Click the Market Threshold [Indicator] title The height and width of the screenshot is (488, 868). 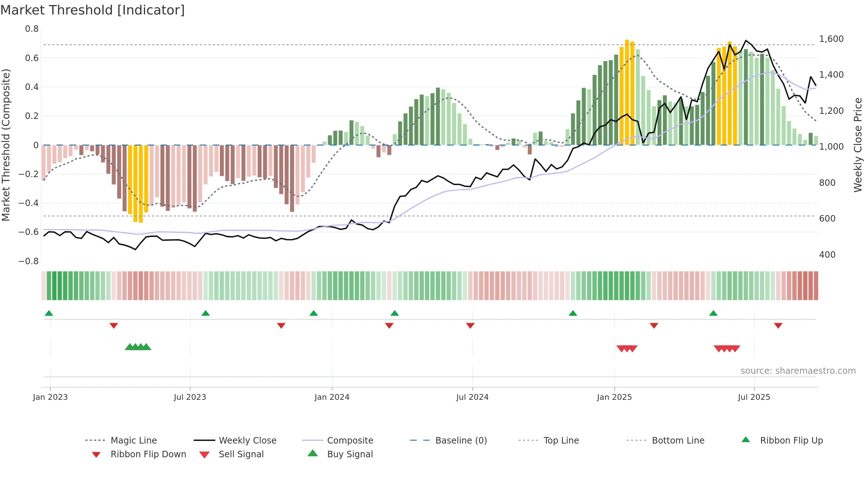pyautogui.click(x=93, y=10)
